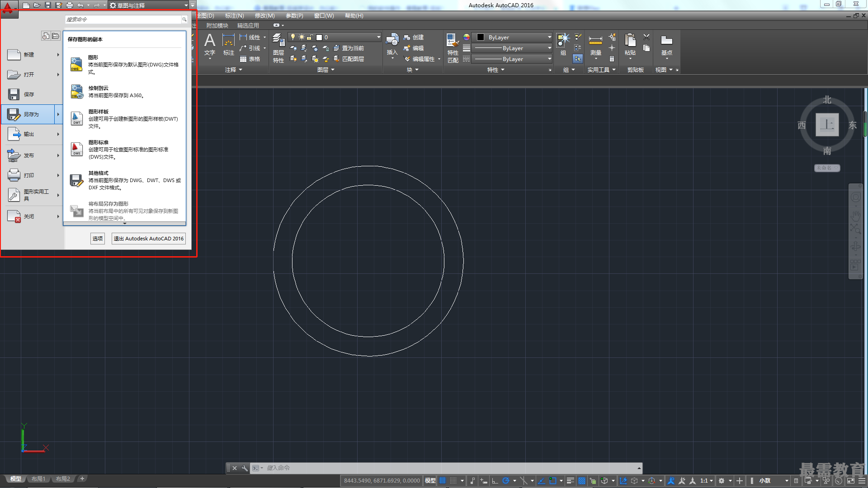Open the 帮助(H) menu

(354, 16)
